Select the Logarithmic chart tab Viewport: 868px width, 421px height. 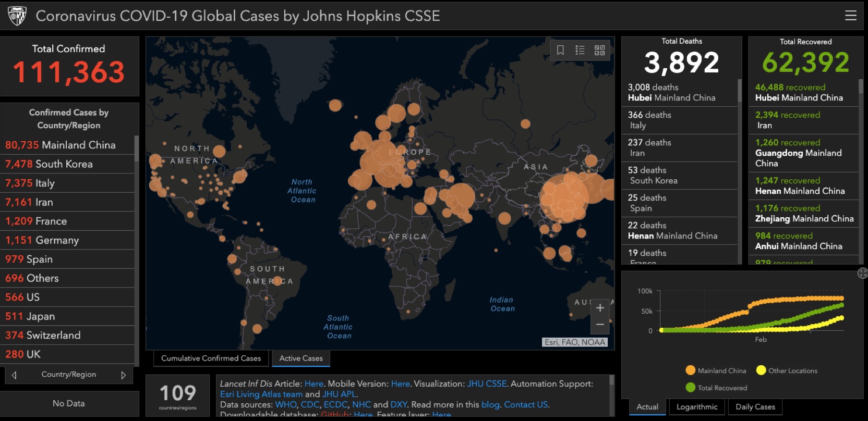697,407
